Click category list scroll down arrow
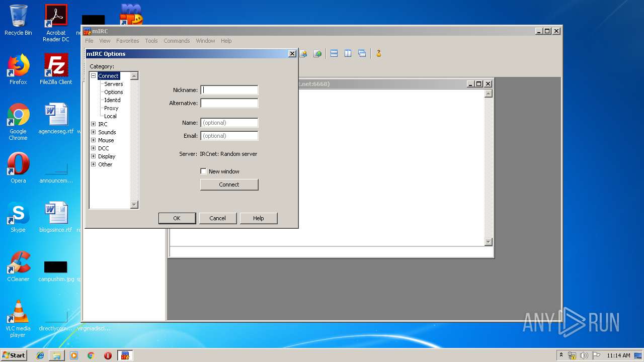This screenshot has width=644, height=362. (x=134, y=205)
